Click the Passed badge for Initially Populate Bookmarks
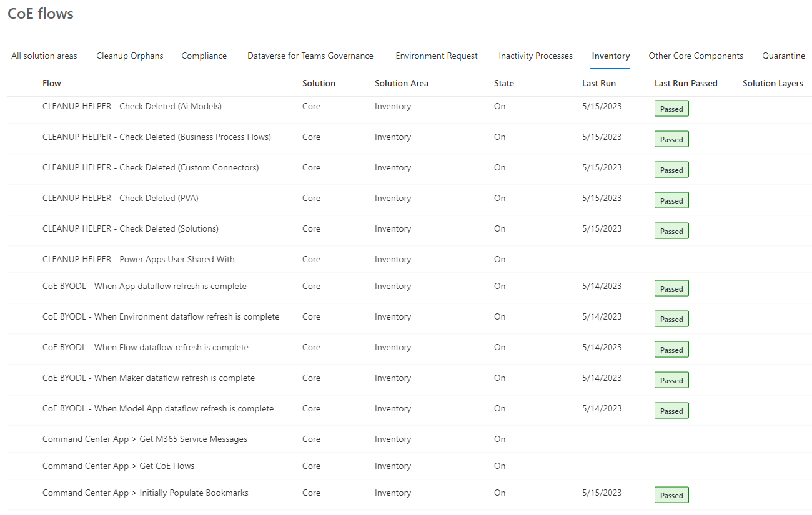Viewport: 812px width, 515px height. (671, 494)
